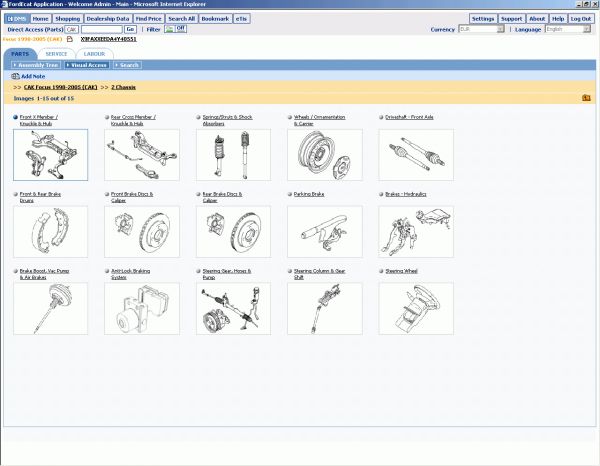This screenshot has height=466, width=600.
Task: Click the Direct Access Parts input field
Action: [x=93, y=30]
